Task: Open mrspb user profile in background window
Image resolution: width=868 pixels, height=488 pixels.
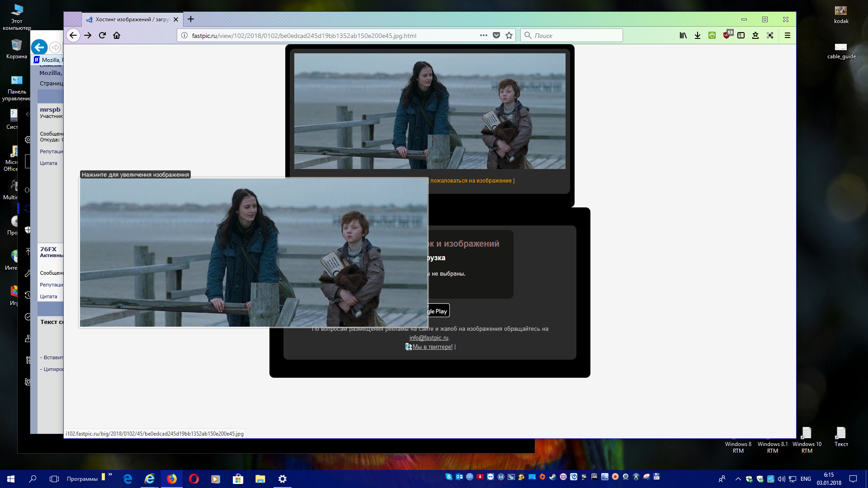Action: coord(50,109)
